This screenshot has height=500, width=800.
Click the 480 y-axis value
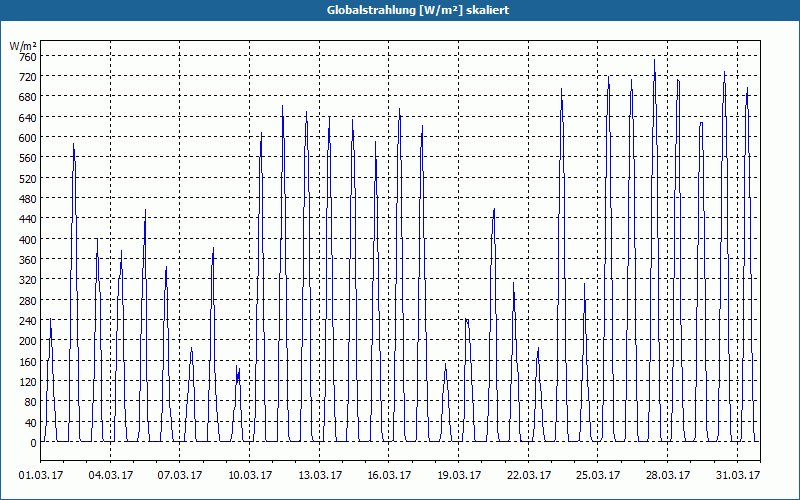[28, 198]
